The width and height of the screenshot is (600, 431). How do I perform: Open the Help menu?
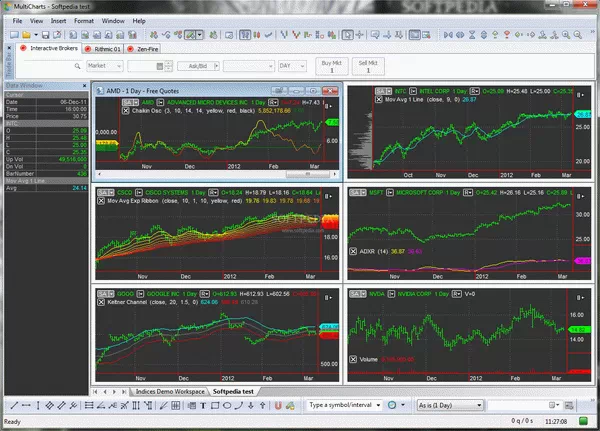[139, 21]
